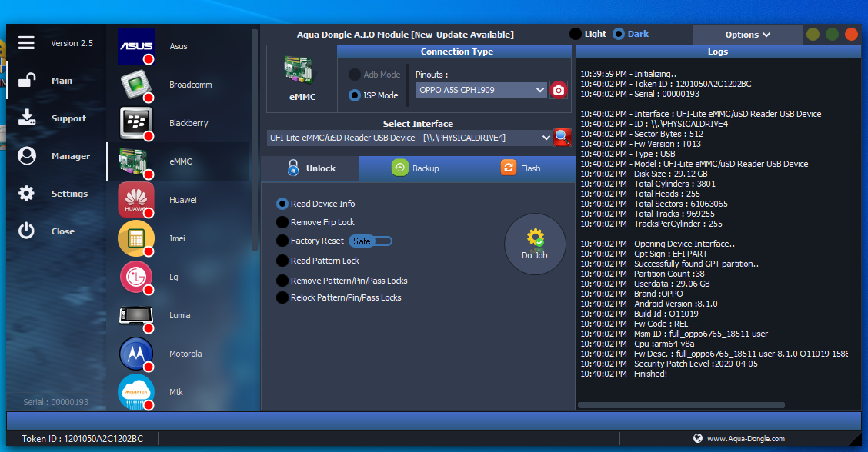
Task: Click the log line "Gpt Sign : EFI PART"
Action: coord(644,254)
